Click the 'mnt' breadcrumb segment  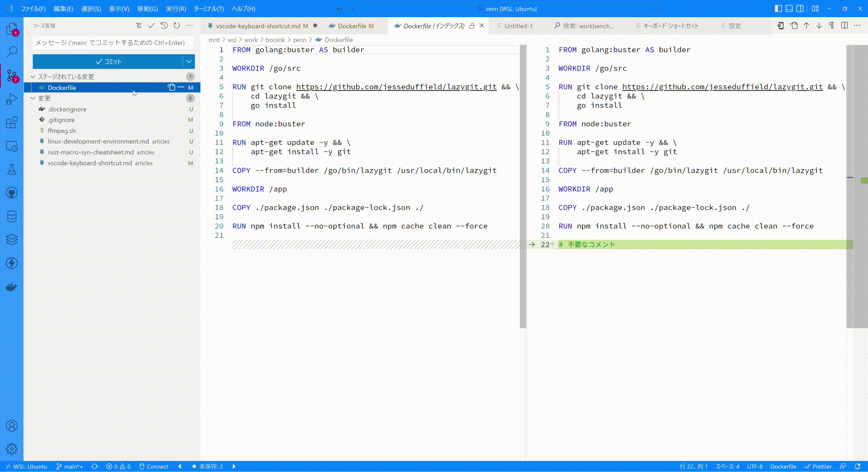(214, 40)
